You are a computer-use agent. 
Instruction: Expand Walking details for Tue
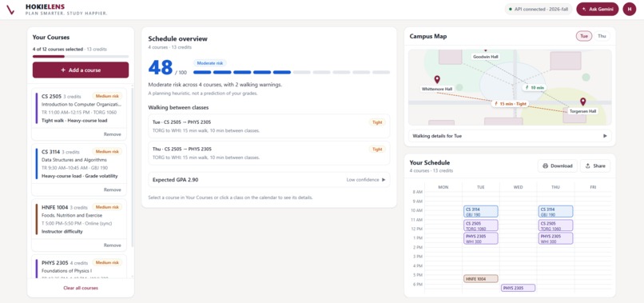[510, 136]
